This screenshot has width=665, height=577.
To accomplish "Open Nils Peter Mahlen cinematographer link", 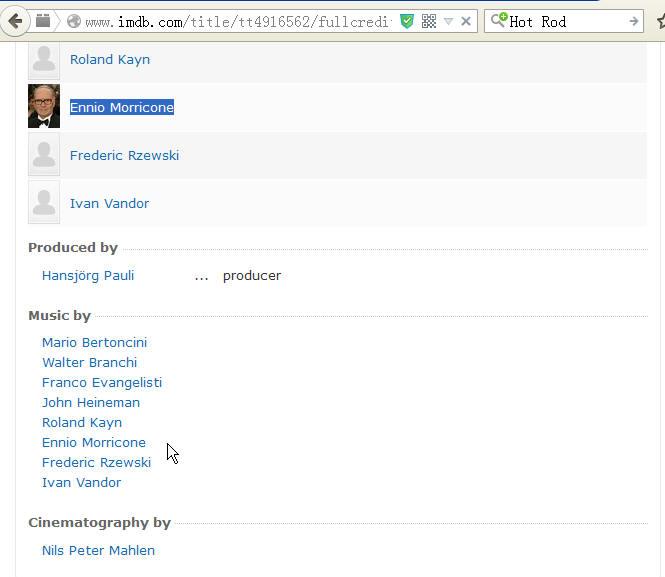I will coord(98,550).
